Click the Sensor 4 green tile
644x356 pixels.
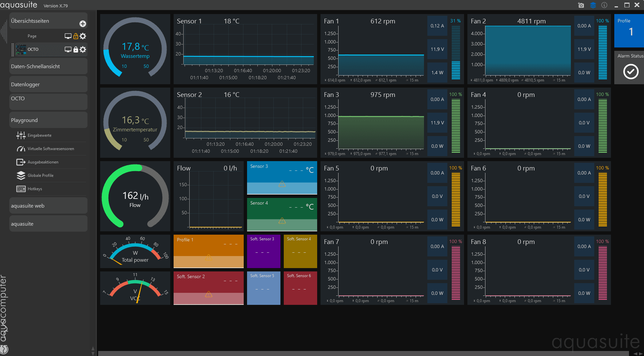coord(282,215)
